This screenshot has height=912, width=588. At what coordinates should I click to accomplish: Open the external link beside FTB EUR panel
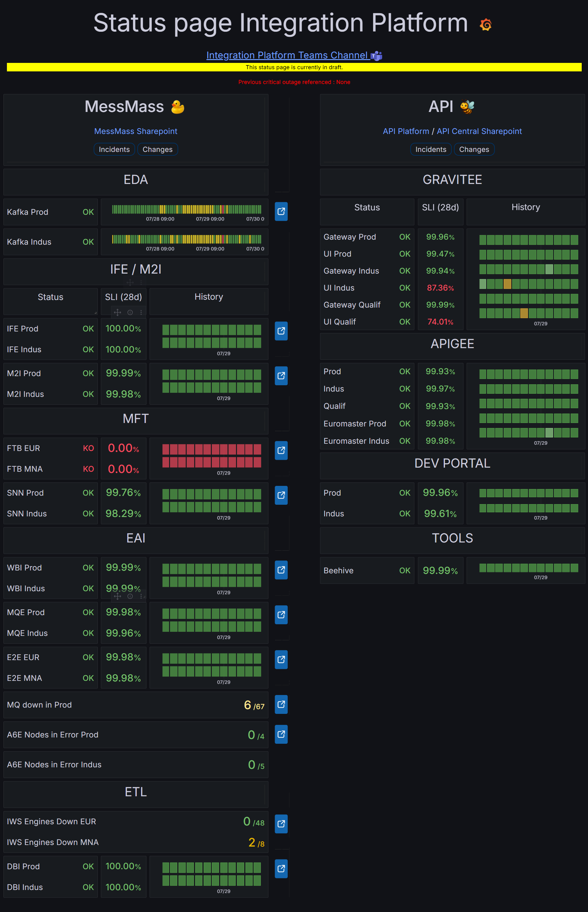click(281, 451)
